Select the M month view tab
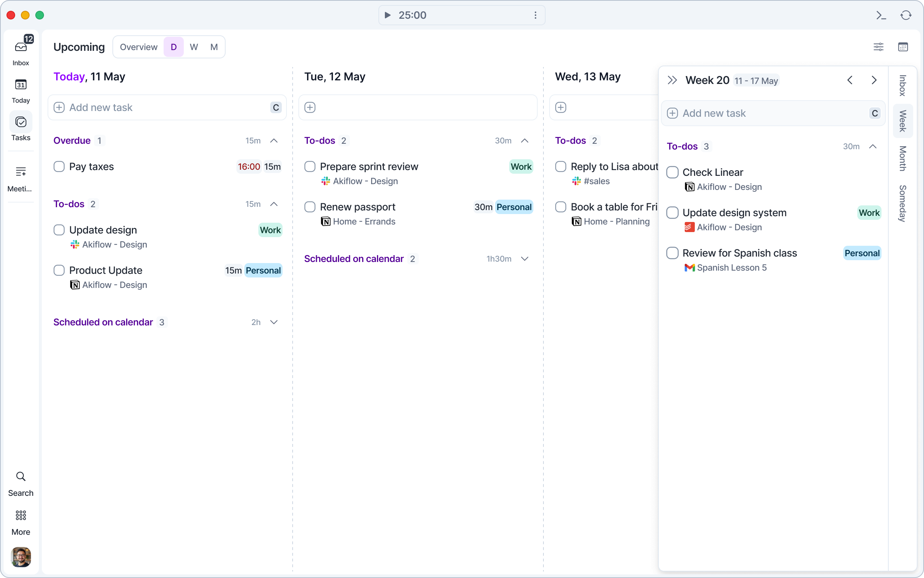This screenshot has height=578, width=924. point(214,47)
